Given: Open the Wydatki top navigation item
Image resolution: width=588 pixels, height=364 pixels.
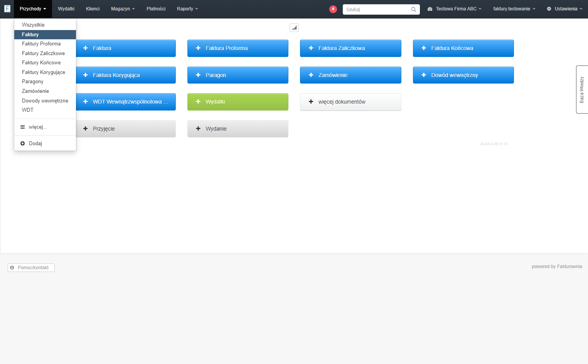Looking at the screenshot, I should [66, 9].
